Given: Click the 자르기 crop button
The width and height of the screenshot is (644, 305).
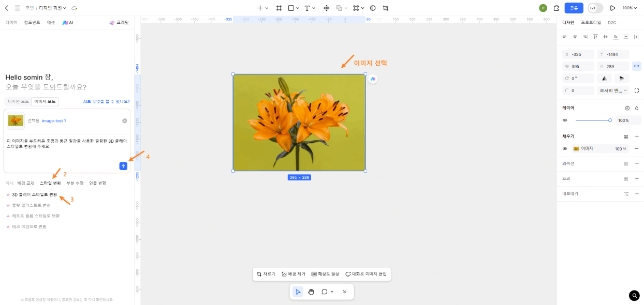Looking at the screenshot, I should pyautogui.click(x=266, y=274).
